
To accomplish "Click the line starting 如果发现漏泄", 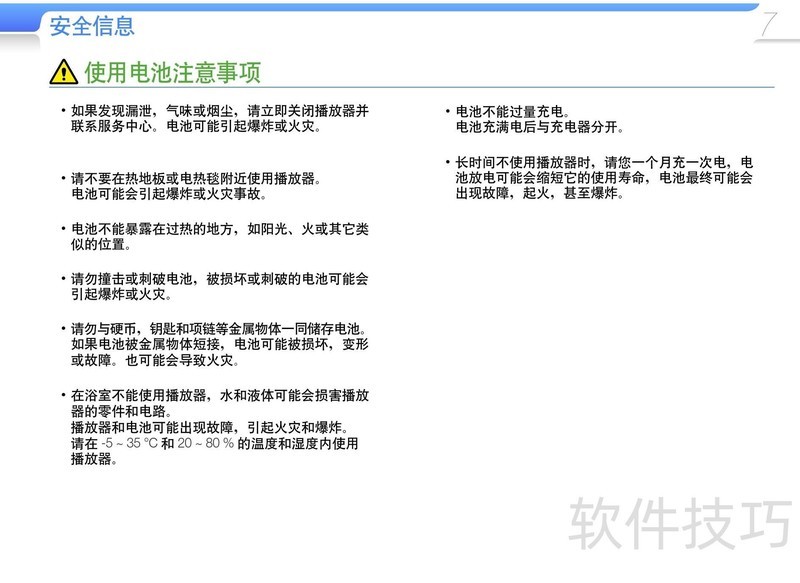I will (x=220, y=111).
